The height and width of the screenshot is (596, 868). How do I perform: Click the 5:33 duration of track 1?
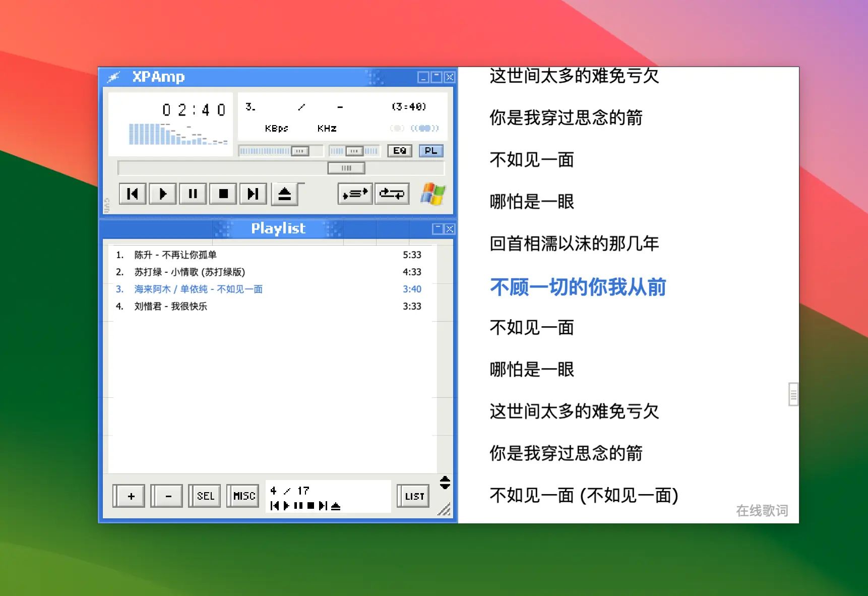(412, 255)
